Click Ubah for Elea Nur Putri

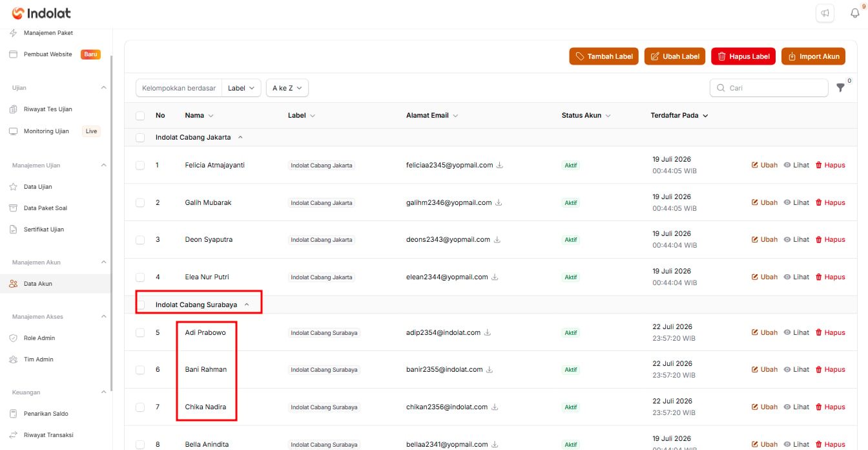pos(764,277)
